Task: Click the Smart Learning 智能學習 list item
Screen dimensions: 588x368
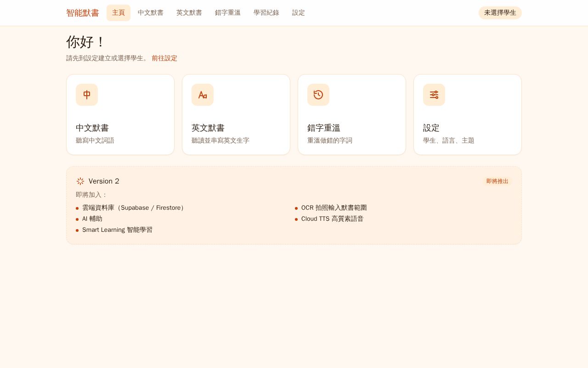Action: (x=117, y=230)
